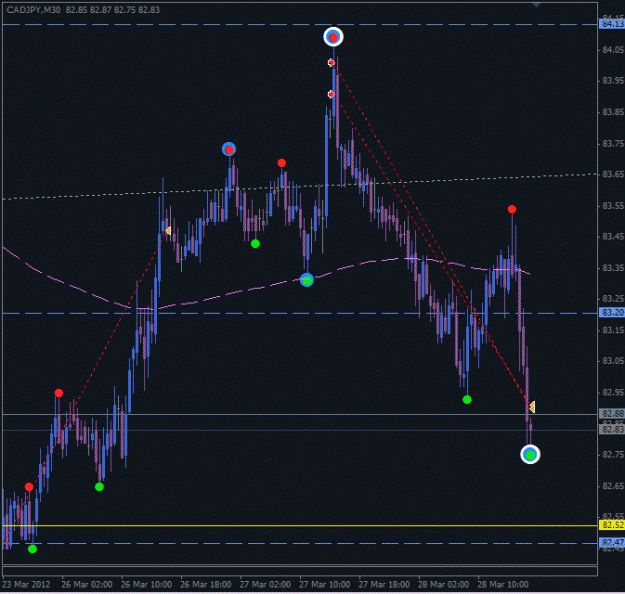Screen dimensions: 625x594
Task: Click the lowest red dot near the 82.65 level
Action: click(29, 487)
